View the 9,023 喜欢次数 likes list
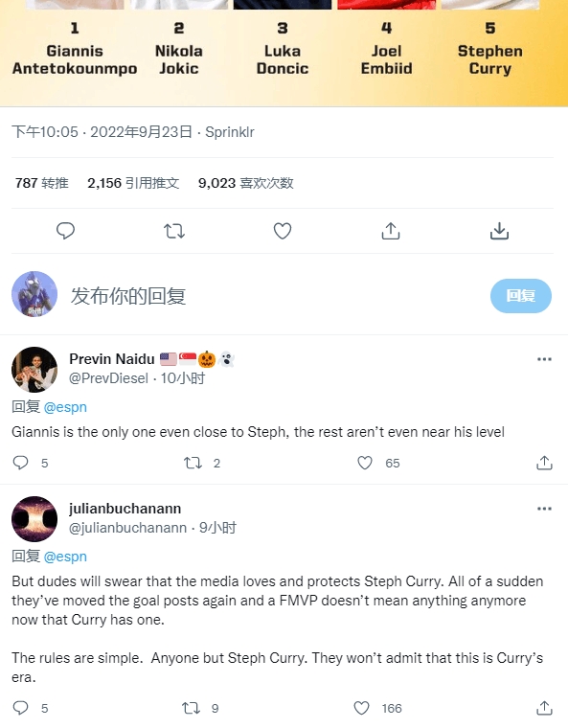The height and width of the screenshot is (728, 568). (245, 183)
